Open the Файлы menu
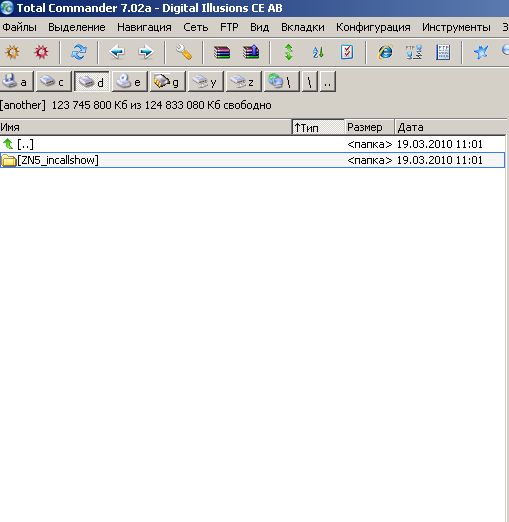 pyautogui.click(x=19, y=27)
